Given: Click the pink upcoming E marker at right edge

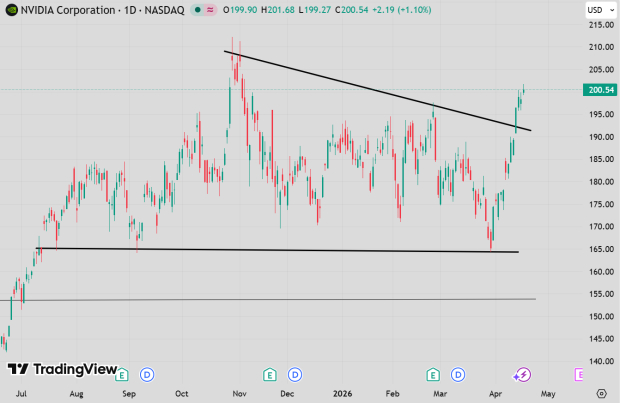Looking at the screenshot, I should (x=578, y=375).
